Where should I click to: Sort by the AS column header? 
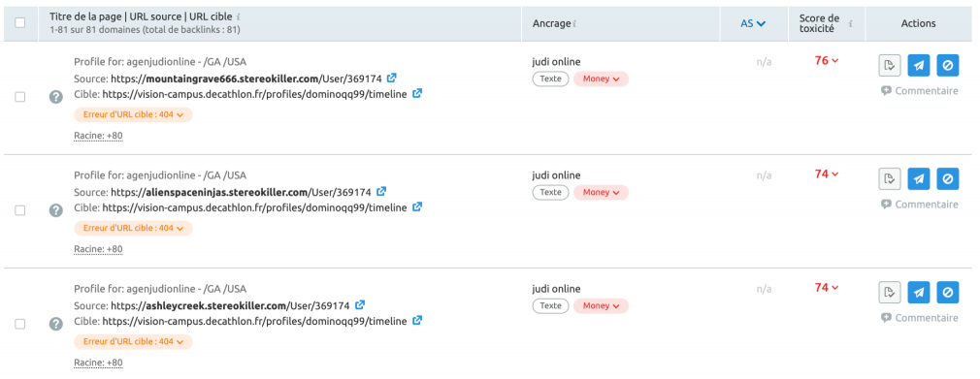pyautogui.click(x=753, y=23)
